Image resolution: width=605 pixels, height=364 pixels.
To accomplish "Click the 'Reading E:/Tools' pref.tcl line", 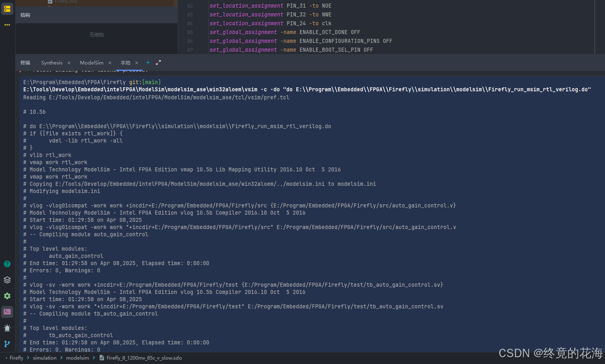I will [x=156, y=97].
